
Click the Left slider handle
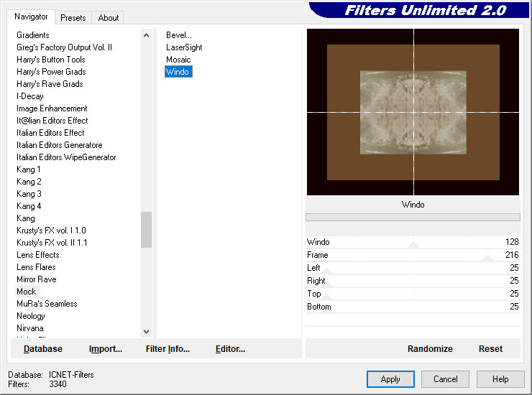click(x=326, y=271)
